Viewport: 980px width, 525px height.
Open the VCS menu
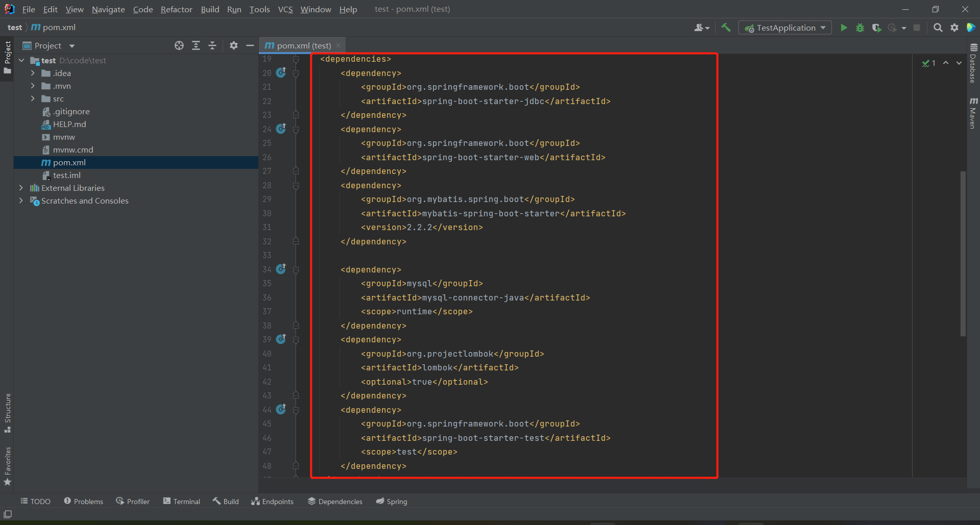(x=285, y=9)
